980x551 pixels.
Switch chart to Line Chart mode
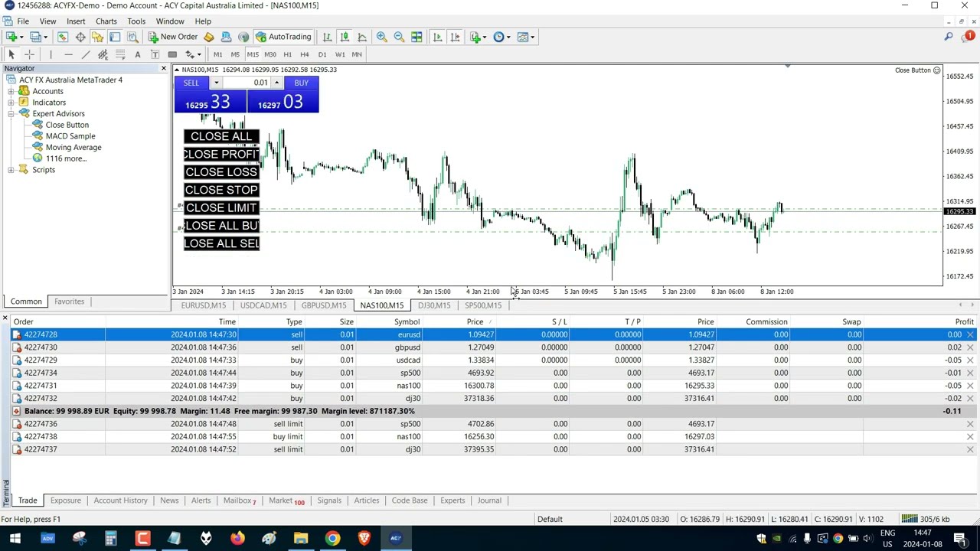point(362,37)
